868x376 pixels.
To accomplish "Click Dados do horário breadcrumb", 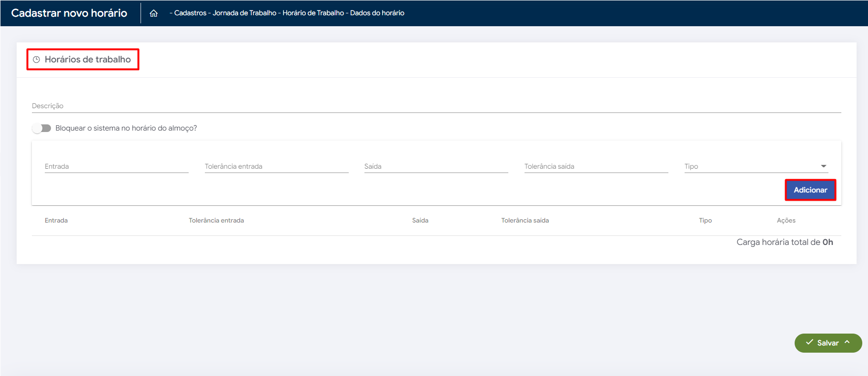I will point(377,13).
